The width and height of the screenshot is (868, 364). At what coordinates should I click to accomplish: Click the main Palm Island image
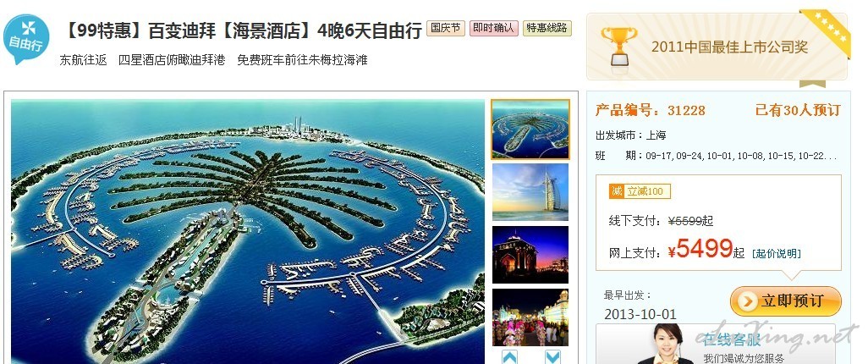pos(248,232)
